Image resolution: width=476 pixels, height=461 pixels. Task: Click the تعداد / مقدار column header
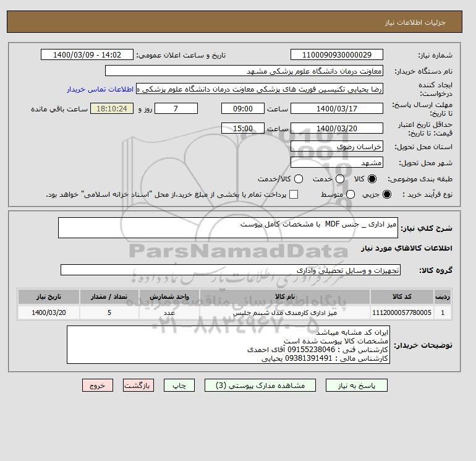click(109, 296)
